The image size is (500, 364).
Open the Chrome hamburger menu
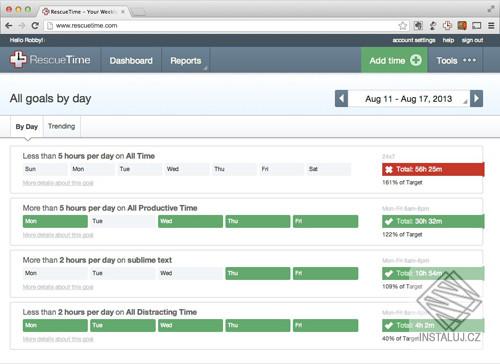[491, 25]
